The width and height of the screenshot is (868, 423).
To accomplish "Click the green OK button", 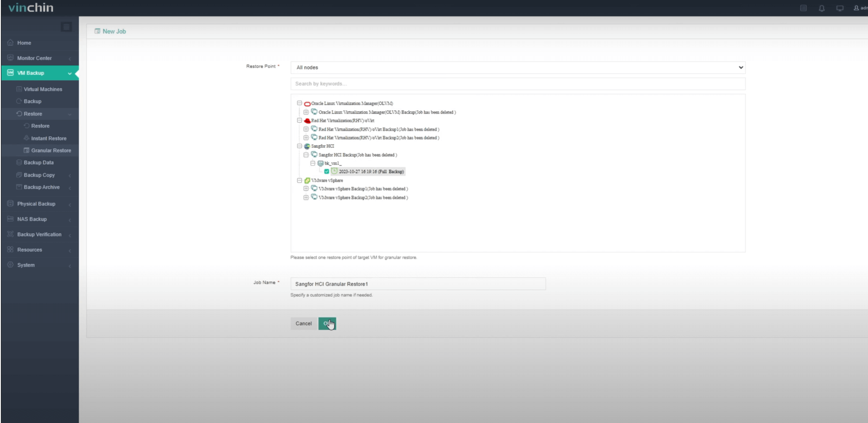I will click(x=327, y=324).
